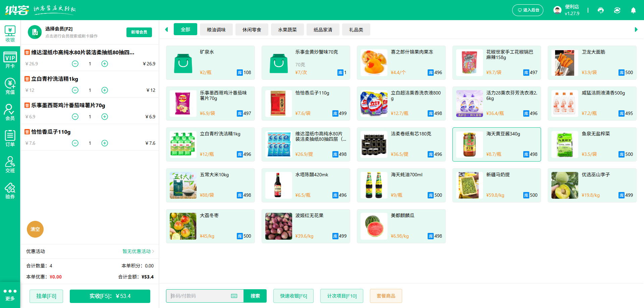Screen dimensions: 644x308
Task: Click the keyboard icon in barcode field
Action: (234, 296)
